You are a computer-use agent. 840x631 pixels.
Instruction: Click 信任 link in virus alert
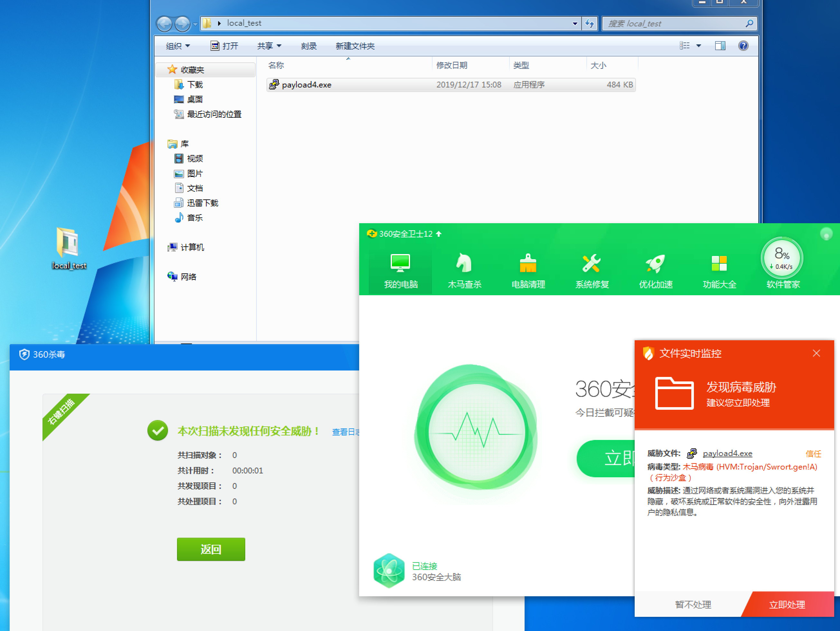(x=813, y=453)
